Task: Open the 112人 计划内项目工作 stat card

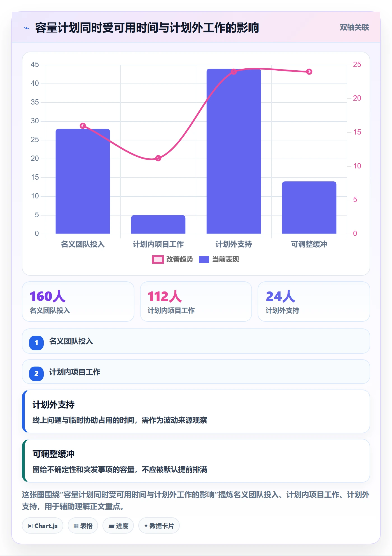Action: (x=196, y=302)
